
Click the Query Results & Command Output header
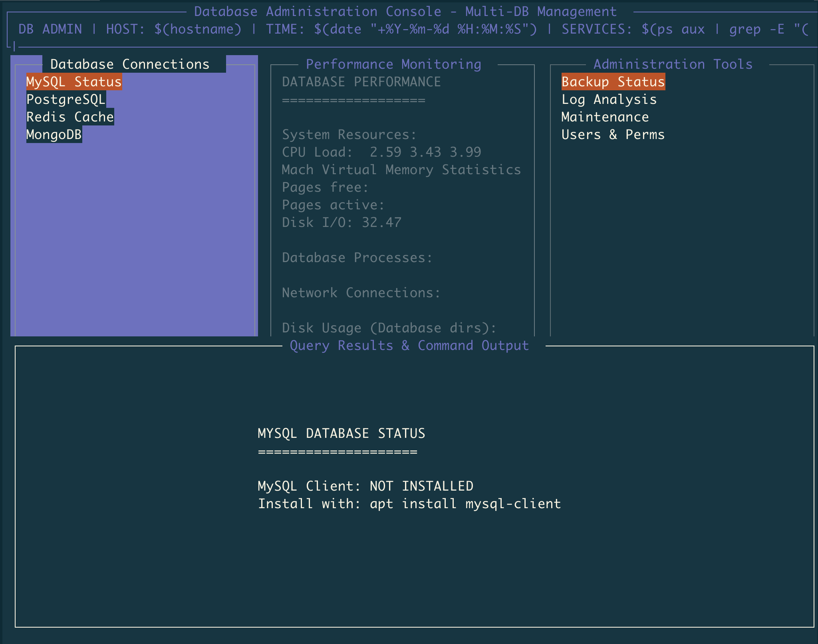(409, 345)
